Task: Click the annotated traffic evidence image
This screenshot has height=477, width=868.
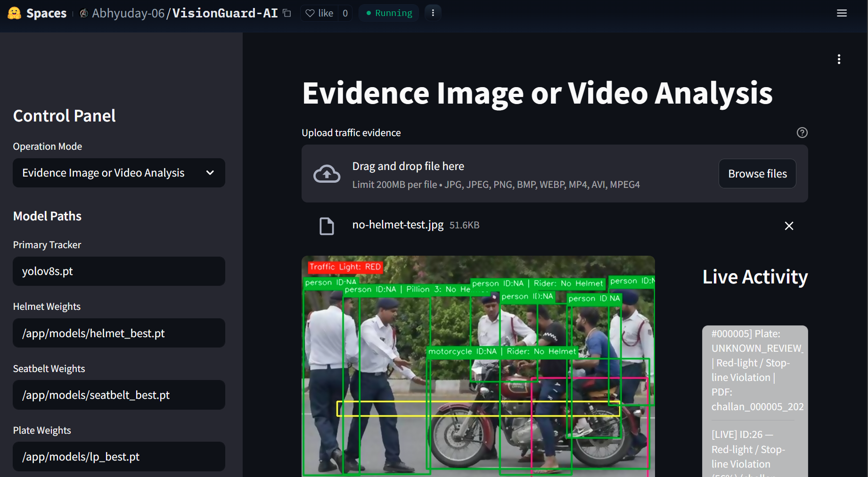Action: pos(478,366)
